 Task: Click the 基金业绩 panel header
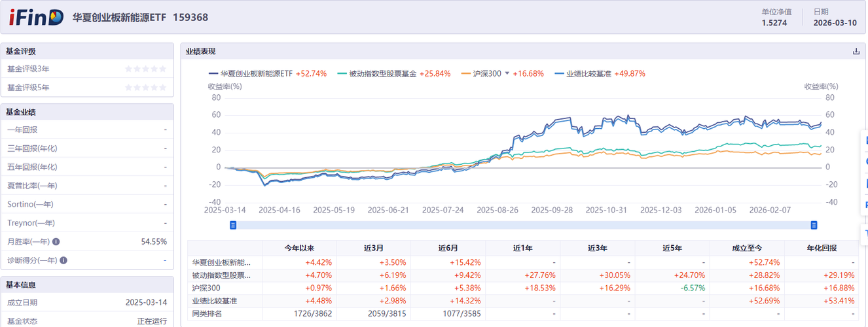click(87, 112)
